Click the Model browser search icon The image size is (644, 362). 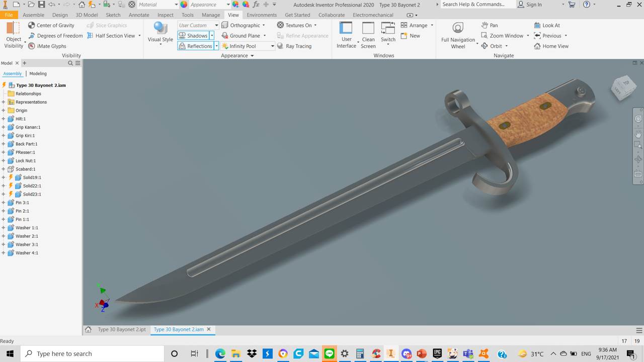pos(70,63)
